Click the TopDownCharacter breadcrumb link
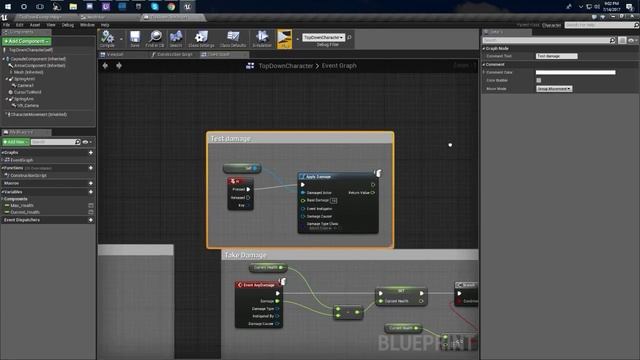This screenshot has height=360, width=640. [286, 66]
